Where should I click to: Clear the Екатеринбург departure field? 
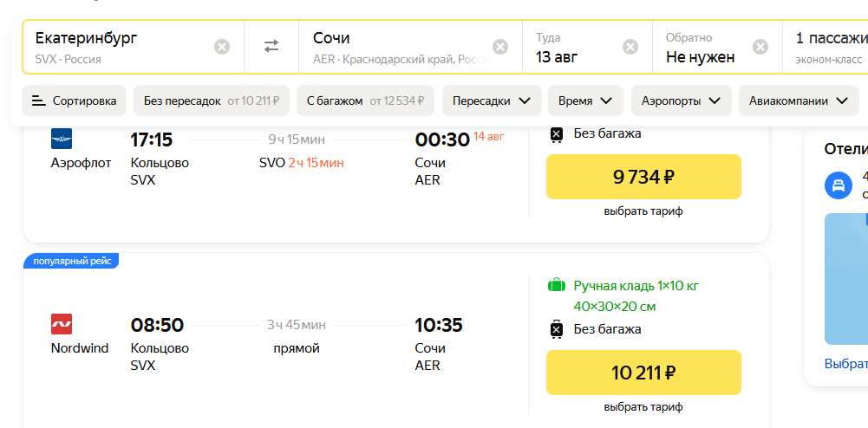[222, 47]
